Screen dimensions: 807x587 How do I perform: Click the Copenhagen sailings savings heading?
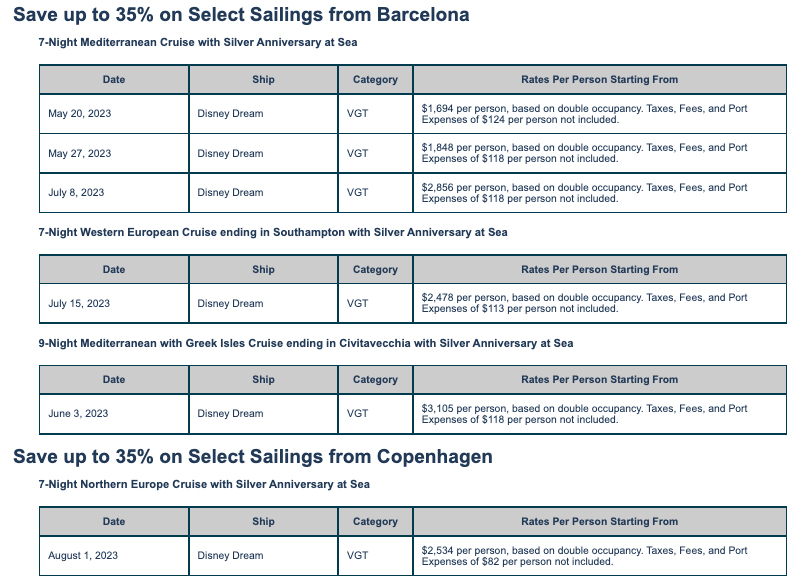tap(253, 456)
